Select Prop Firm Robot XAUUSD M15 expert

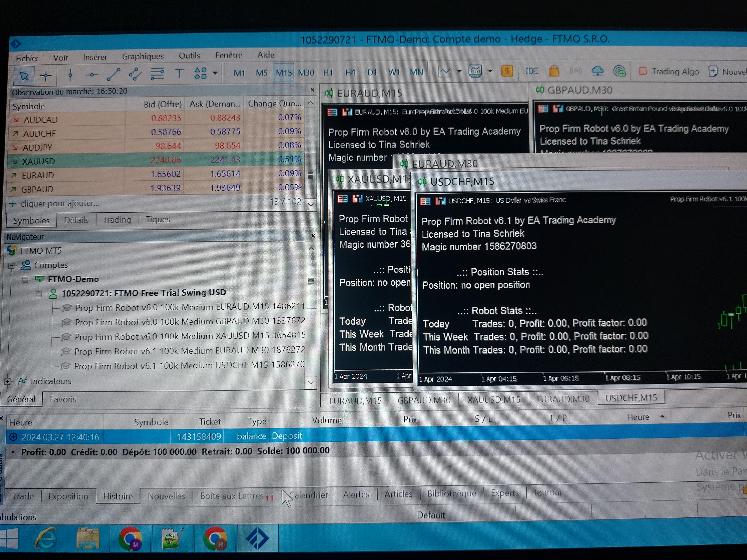click(183, 336)
